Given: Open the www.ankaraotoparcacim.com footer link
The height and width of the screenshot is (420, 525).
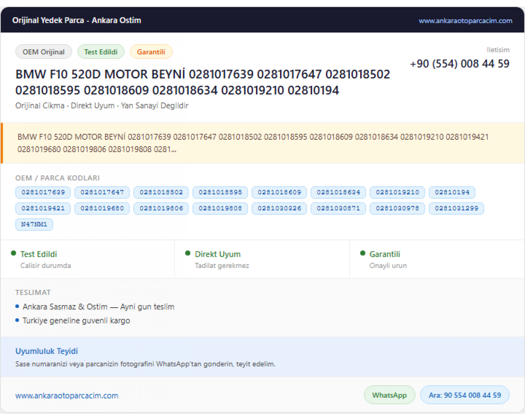Looking at the screenshot, I should pos(67,395).
